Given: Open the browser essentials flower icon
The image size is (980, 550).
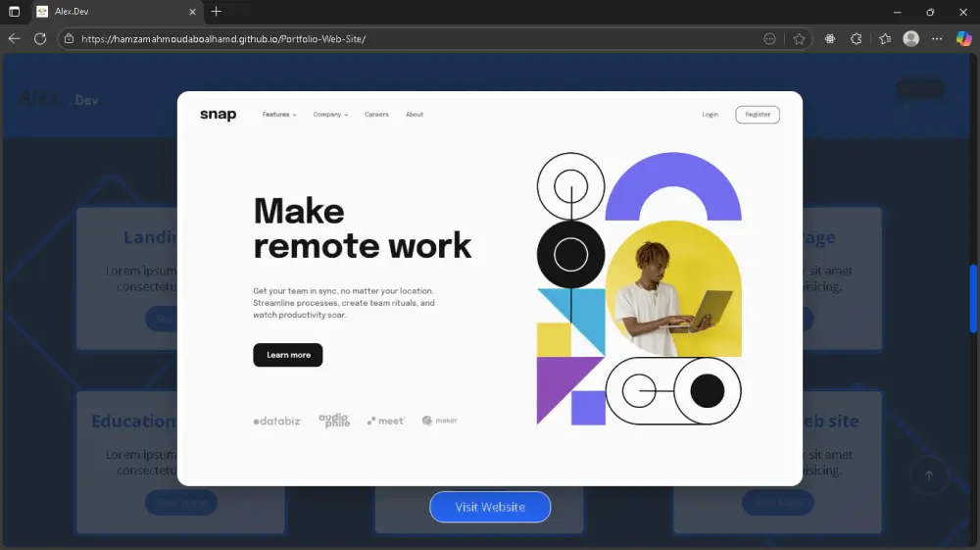Looking at the screenshot, I should click(829, 39).
